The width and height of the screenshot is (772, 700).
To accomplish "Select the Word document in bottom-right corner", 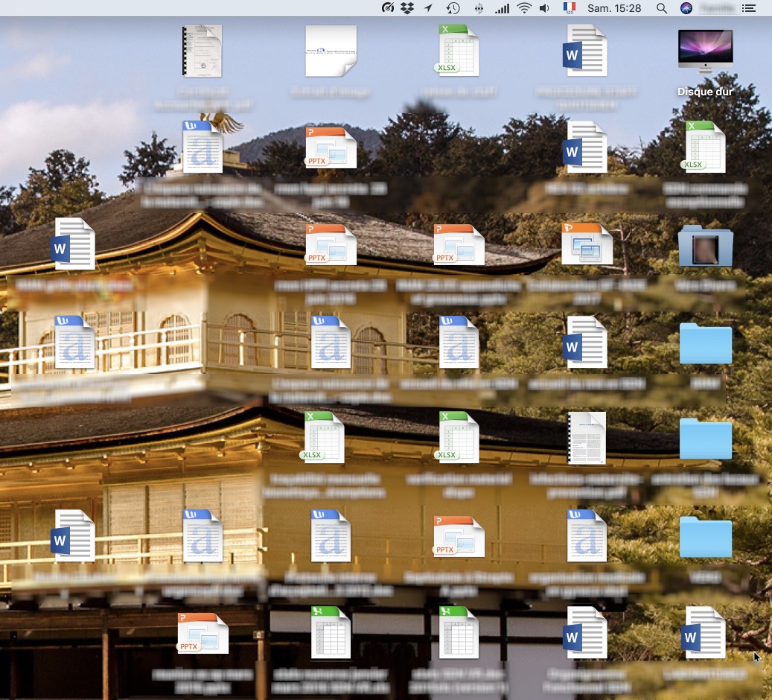I will (704, 633).
